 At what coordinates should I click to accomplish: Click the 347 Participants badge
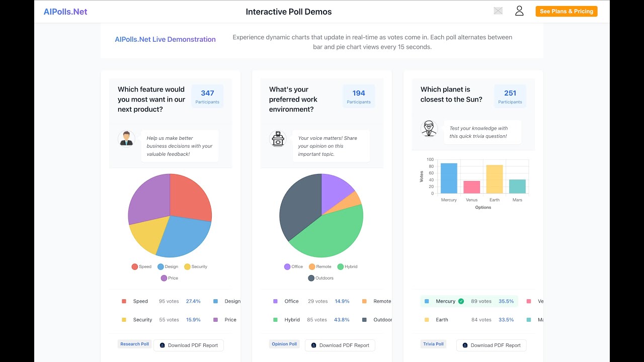(207, 97)
